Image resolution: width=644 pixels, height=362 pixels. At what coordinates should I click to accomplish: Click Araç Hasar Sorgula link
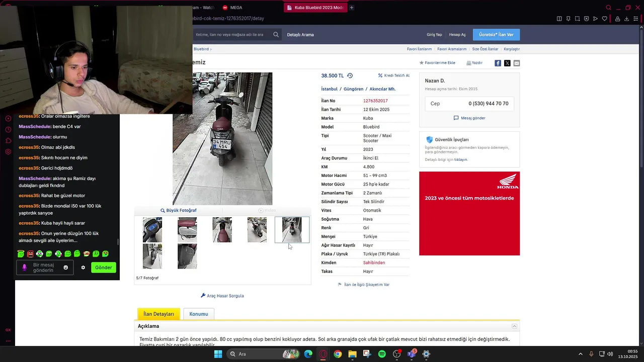222,296
